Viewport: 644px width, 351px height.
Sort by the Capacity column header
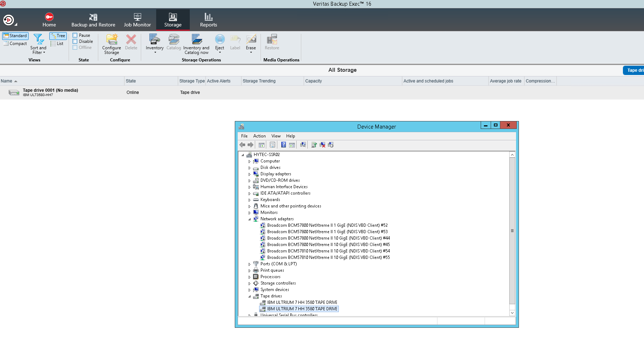click(x=353, y=81)
